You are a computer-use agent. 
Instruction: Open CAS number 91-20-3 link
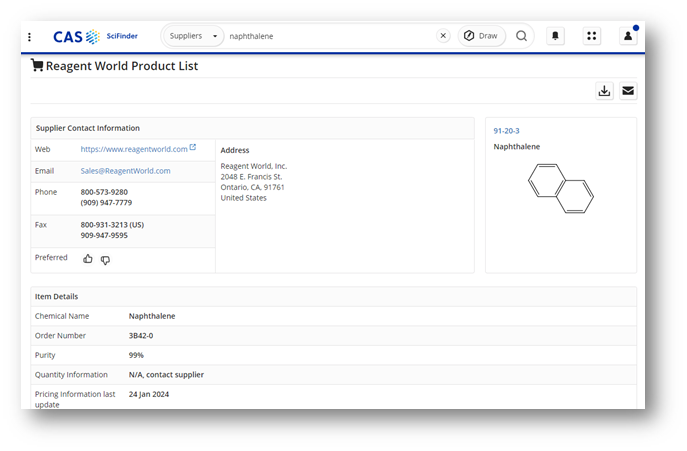pyautogui.click(x=506, y=131)
